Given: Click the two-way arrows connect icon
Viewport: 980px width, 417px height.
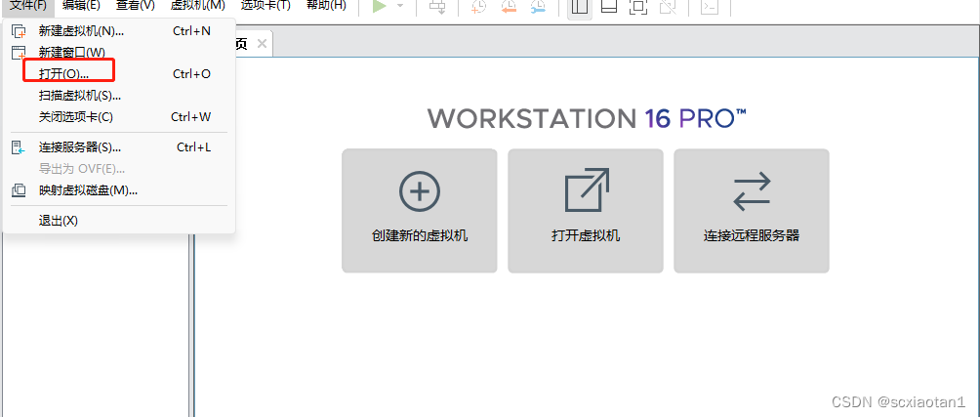Looking at the screenshot, I should [752, 192].
